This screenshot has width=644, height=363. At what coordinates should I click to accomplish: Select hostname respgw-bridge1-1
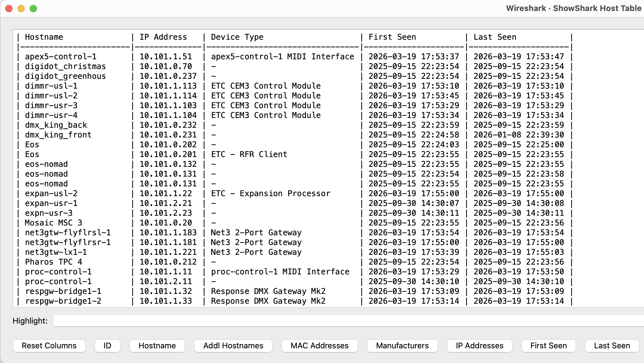pos(63,291)
